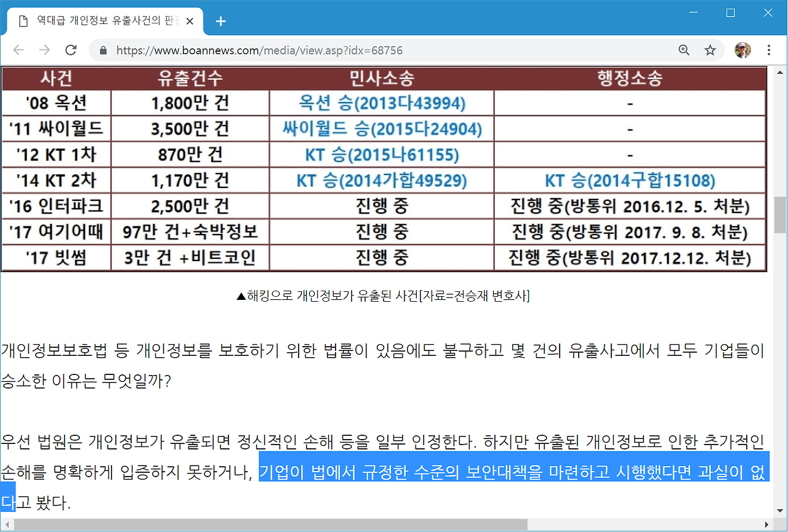Open the Chrome profile avatar

(x=743, y=50)
